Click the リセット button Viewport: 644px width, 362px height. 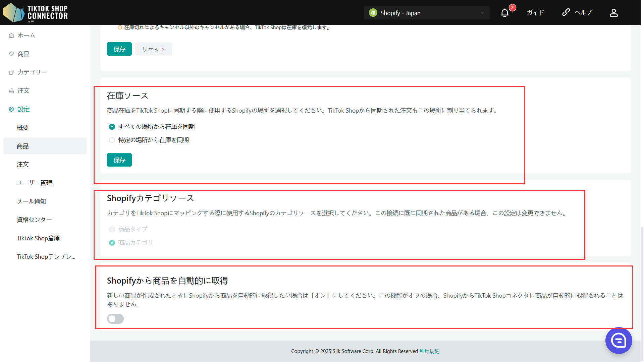(154, 49)
